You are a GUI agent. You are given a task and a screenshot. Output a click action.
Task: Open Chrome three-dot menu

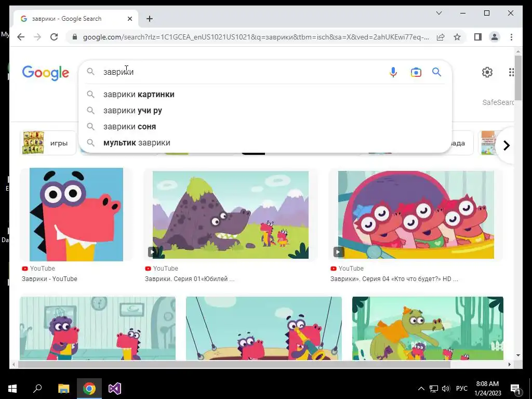tap(511, 37)
